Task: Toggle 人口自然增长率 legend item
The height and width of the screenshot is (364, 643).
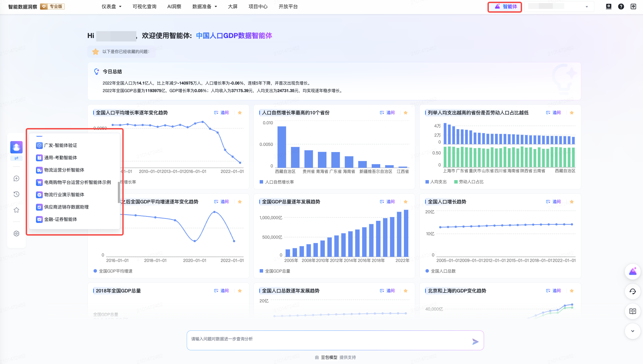Action: coord(277,182)
